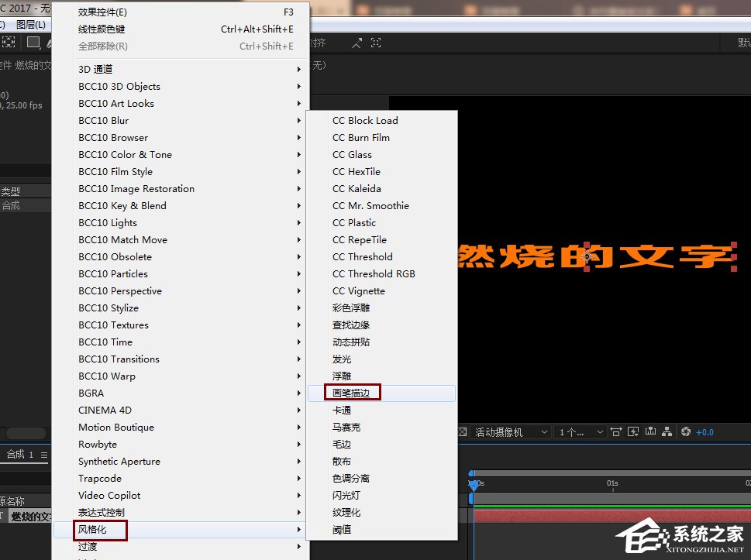Image resolution: width=751 pixels, height=560 pixels.
Task: Expand Video Copilot submenu arrow
Action: [x=299, y=496]
